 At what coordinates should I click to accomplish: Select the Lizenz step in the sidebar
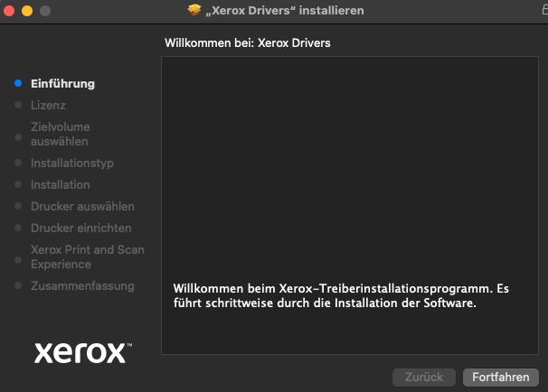click(48, 106)
